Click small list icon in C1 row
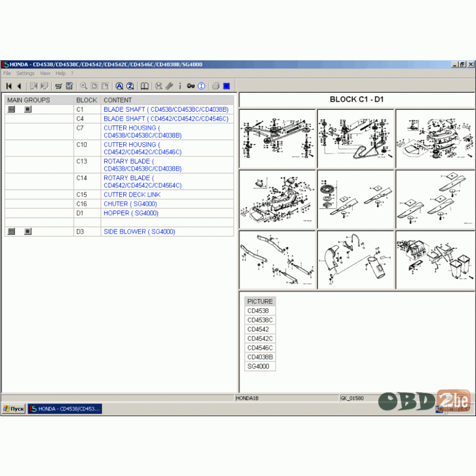This screenshot has width=476, height=476. point(27,109)
